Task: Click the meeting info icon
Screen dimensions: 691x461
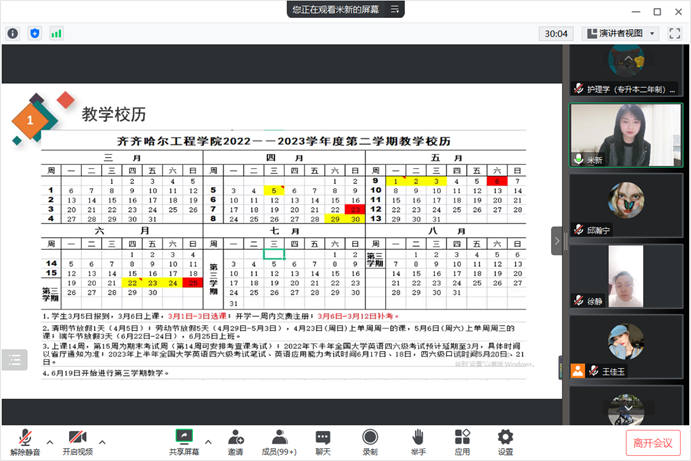Action: click(13, 33)
